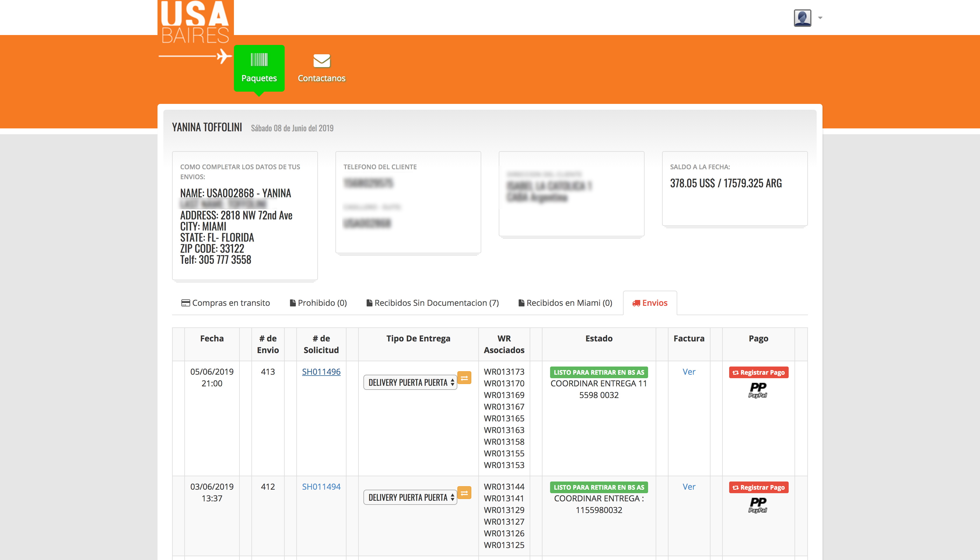Open Contactanos envelope page
This screenshot has width=980, height=560.
321,68
